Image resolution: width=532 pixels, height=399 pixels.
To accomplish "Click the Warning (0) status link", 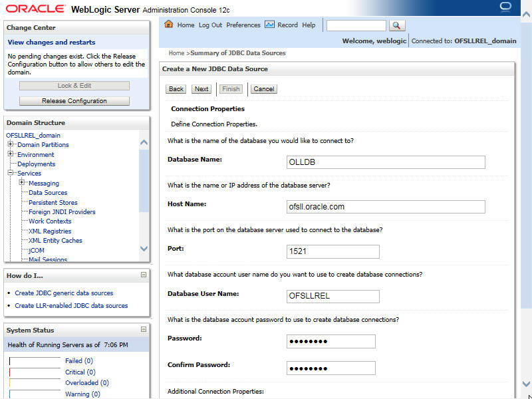I will (x=82, y=394).
